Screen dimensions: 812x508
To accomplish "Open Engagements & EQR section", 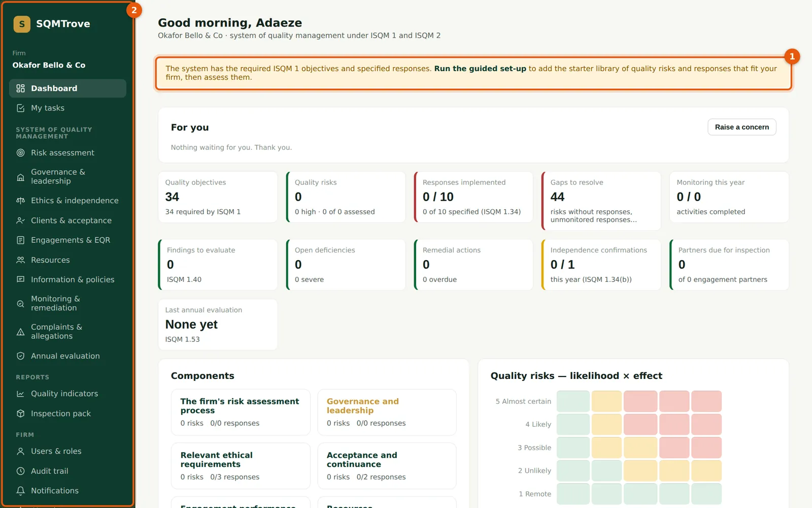I will [x=67, y=240].
